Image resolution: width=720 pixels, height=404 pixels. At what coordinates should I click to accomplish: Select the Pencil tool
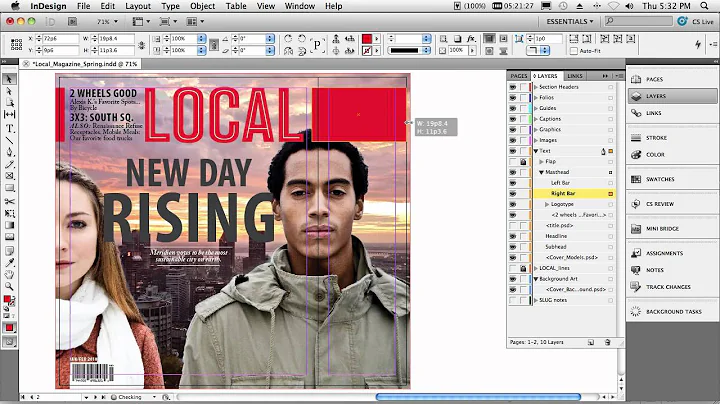(x=9, y=164)
